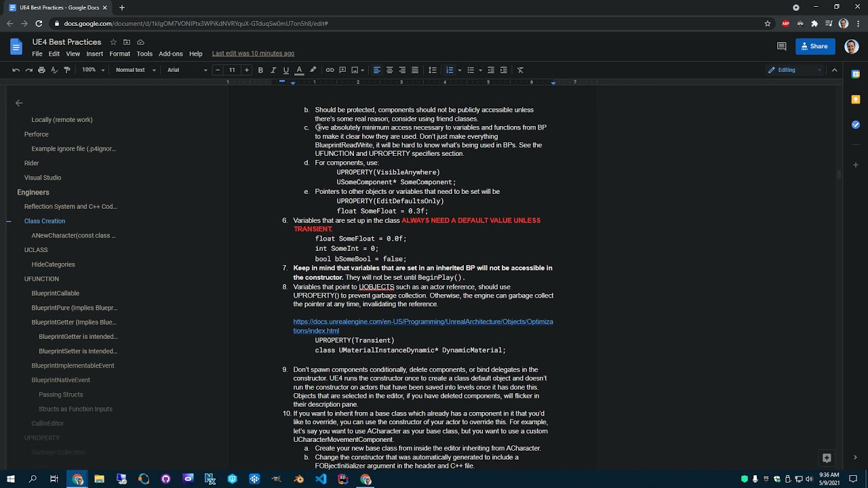Open the Arial font dropdown
Viewport: 868px width, 488px height.
(x=187, y=70)
